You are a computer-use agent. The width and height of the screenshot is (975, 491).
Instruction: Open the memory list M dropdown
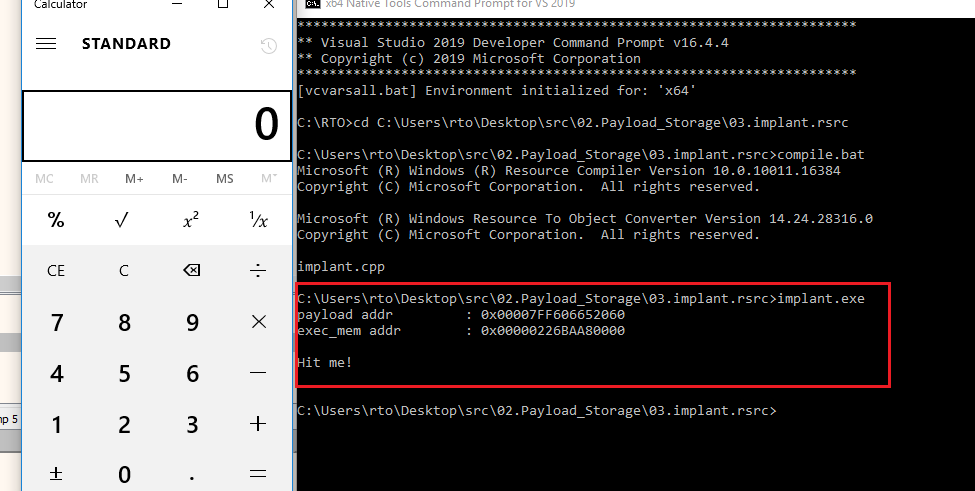[268, 179]
